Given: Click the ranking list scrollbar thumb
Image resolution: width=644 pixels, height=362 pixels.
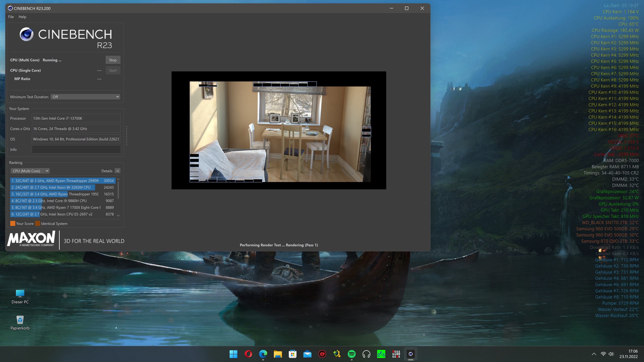Looking at the screenshot, I should [118, 190].
